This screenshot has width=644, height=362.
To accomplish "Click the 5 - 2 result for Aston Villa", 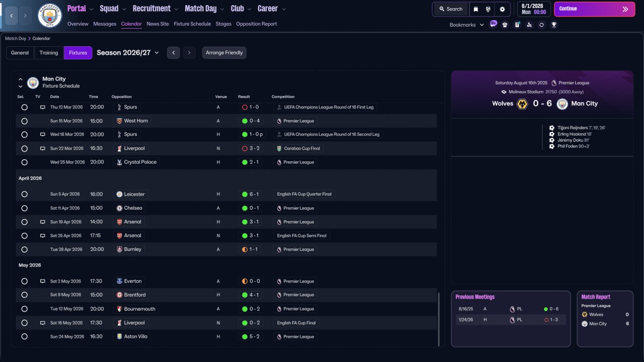I will tap(251, 336).
